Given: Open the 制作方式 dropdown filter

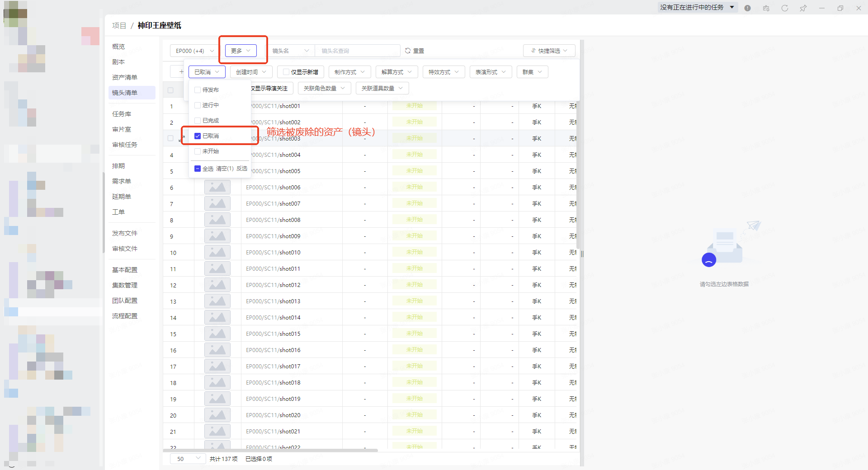Looking at the screenshot, I should pyautogui.click(x=349, y=72).
